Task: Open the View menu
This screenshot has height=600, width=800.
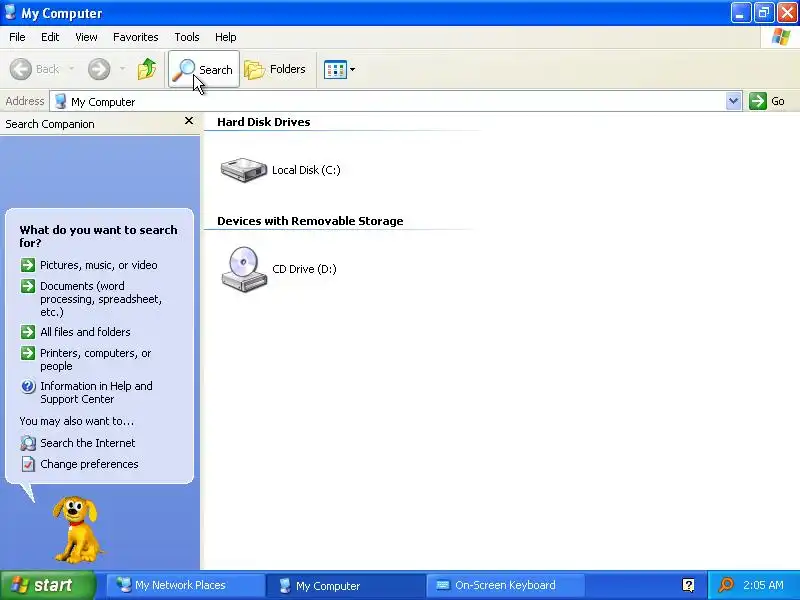Action: [x=86, y=37]
